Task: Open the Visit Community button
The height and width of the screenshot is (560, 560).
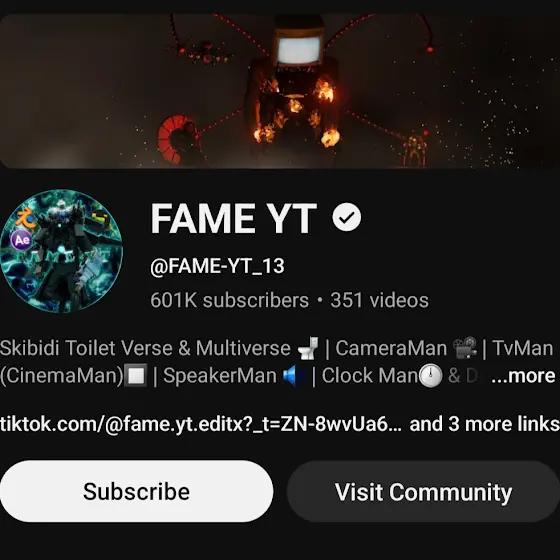Action: pos(423,491)
